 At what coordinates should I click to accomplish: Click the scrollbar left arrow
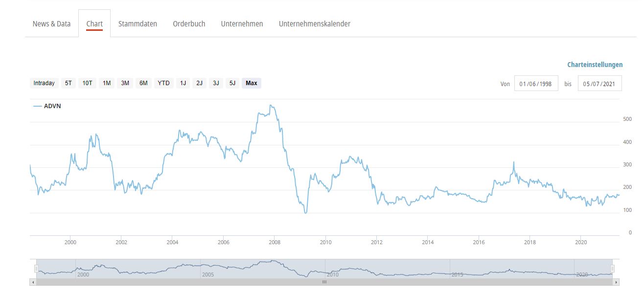(x=33, y=282)
